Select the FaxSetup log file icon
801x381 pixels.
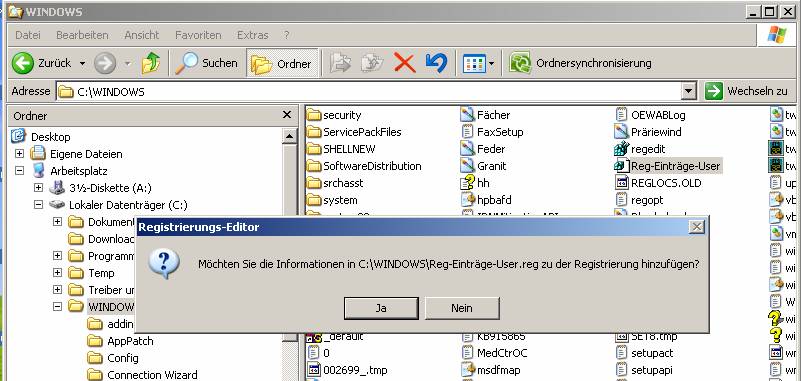pyautogui.click(x=467, y=132)
